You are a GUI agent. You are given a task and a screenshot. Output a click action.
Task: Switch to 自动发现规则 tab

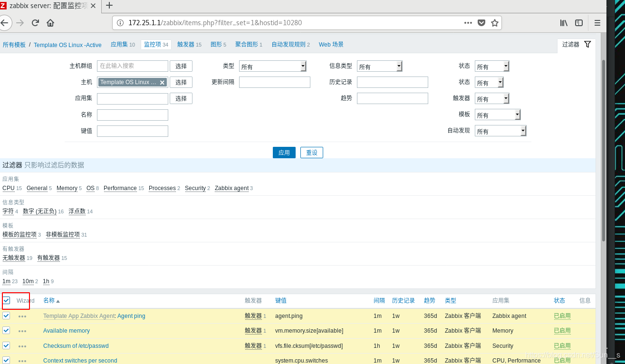click(290, 44)
